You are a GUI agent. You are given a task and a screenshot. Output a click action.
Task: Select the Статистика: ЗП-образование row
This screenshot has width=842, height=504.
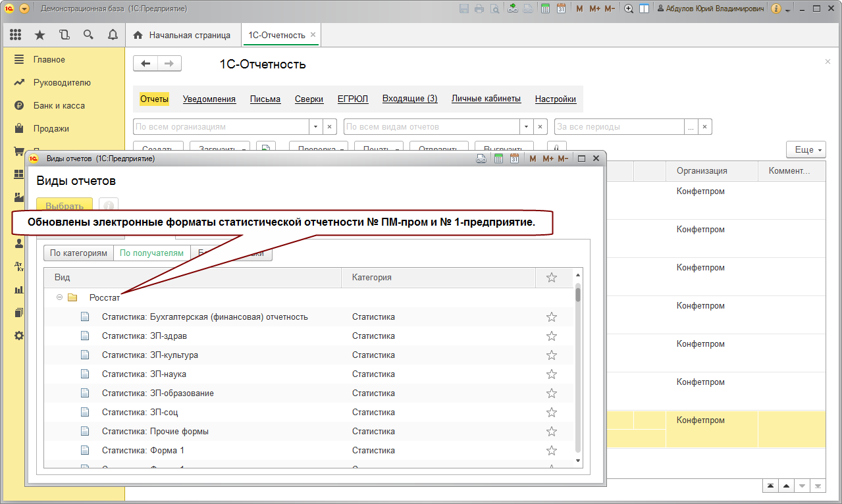157,393
